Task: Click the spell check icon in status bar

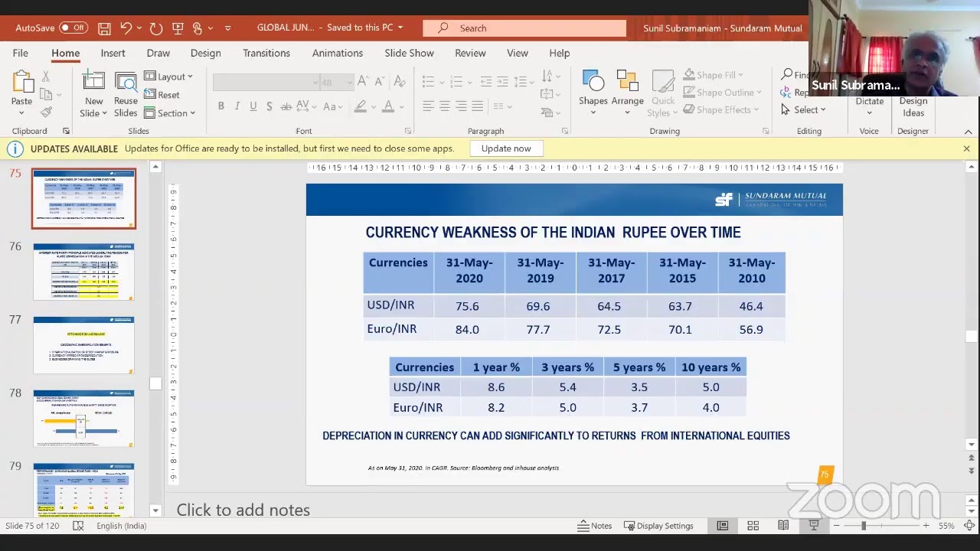Action: pyautogui.click(x=78, y=526)
